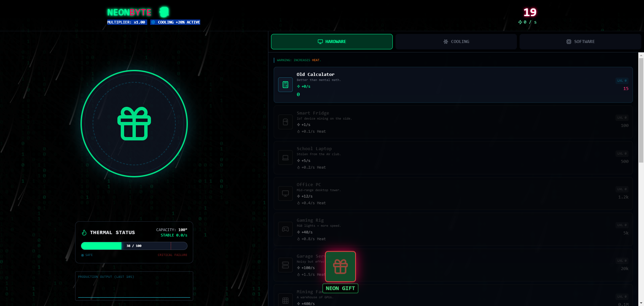Switch to the Cooling tab

click(x=456, y=42)
